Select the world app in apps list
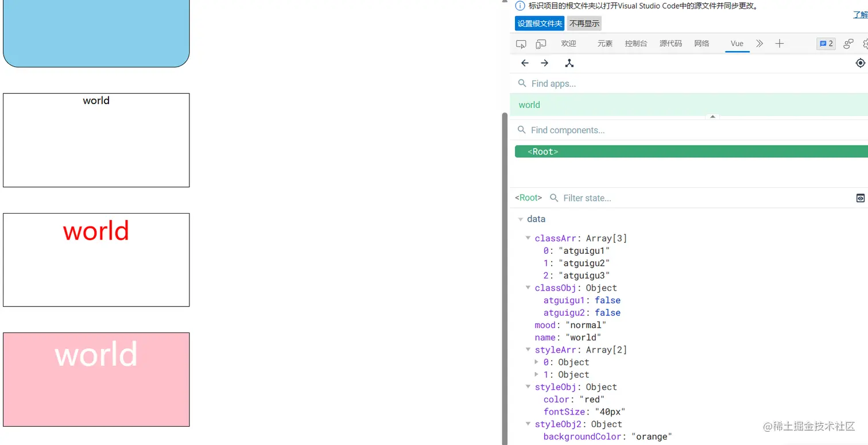The width and height of the screenshot is (868, 445). point(689,105)
